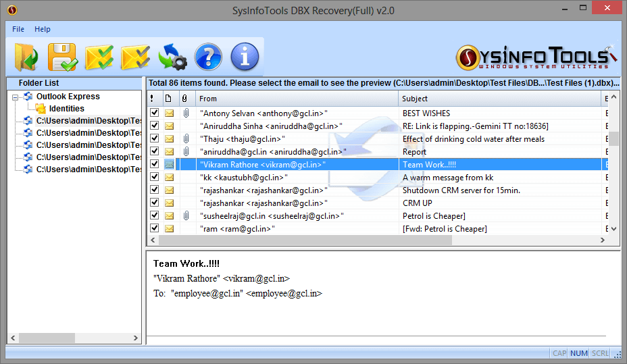Screen dimensions: 627x364
Task: Click the first envelope with green checkmarks icon
Action: pos(99,57)
